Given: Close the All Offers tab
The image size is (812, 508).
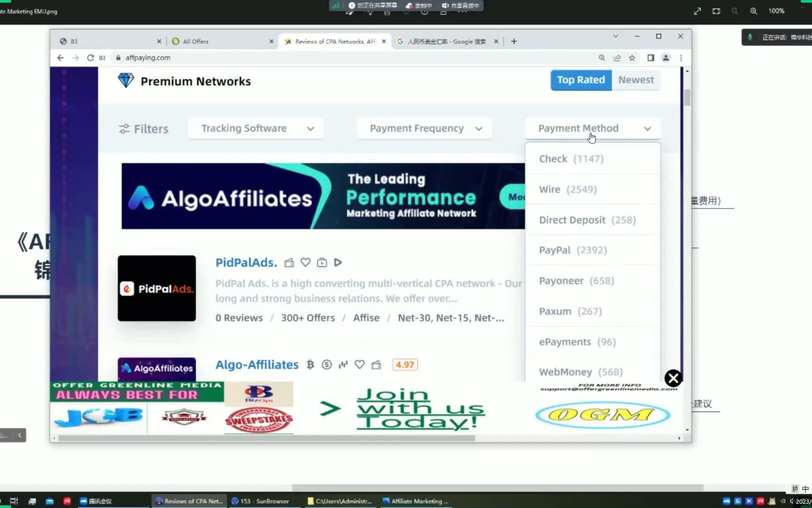Looking at the screenshot, I should 271,41.
